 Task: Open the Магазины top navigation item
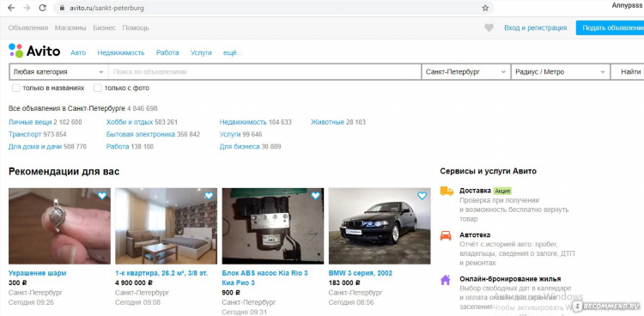pyautogui.click(x=70, y=28)
